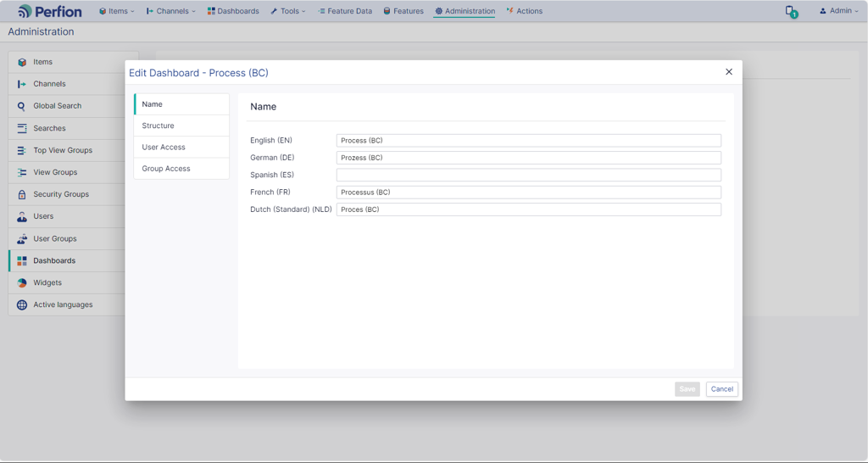This screenshot has width=868, height=463.
Task: Open Global Search in the sidebar
Action: click(68, 106)
